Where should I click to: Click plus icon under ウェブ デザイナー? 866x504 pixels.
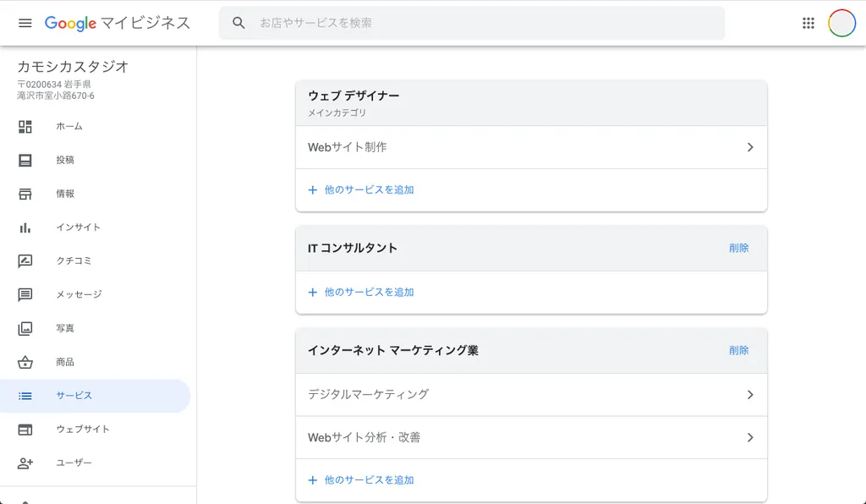coord(313,190)
